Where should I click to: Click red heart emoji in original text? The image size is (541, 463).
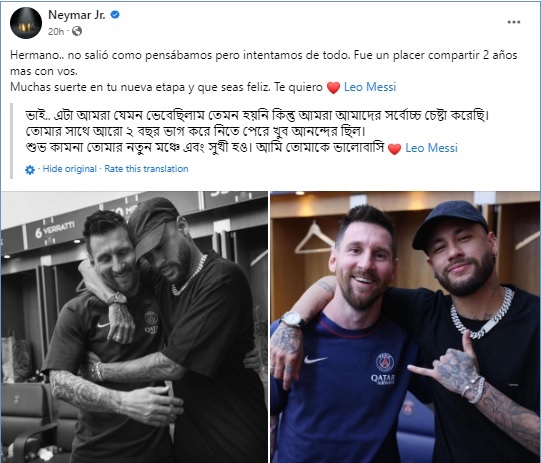click(333, 88)
